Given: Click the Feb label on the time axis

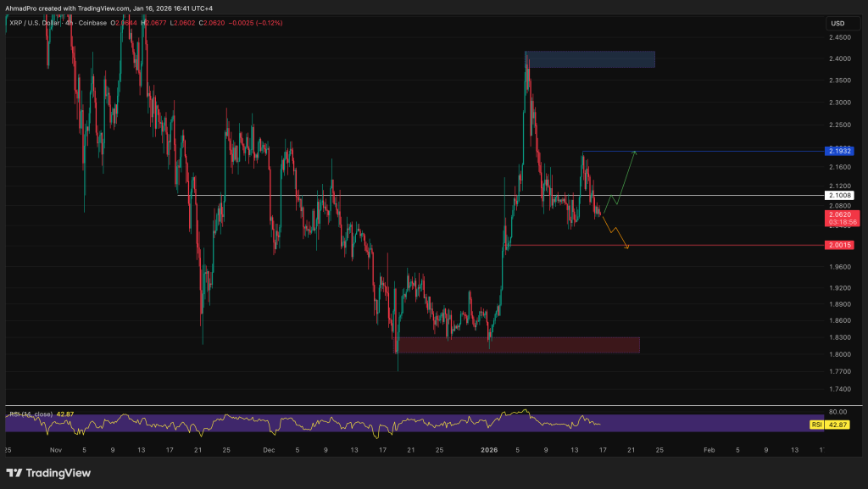Looking at the screenshot, I should 708,451.
